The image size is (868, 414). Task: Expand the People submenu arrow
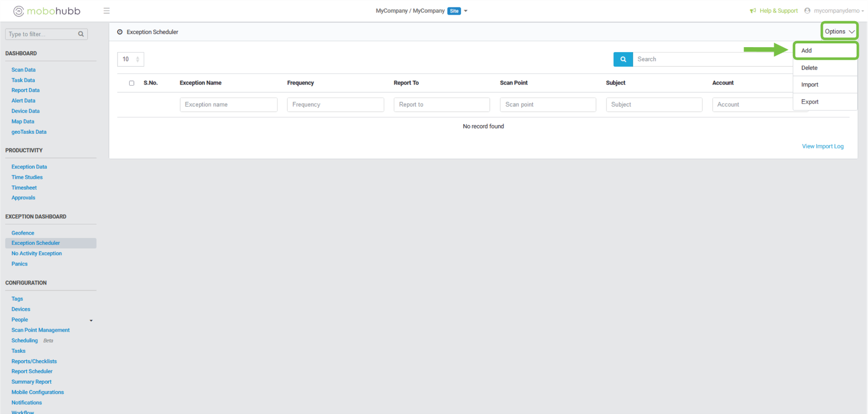(x=91, y=320)
